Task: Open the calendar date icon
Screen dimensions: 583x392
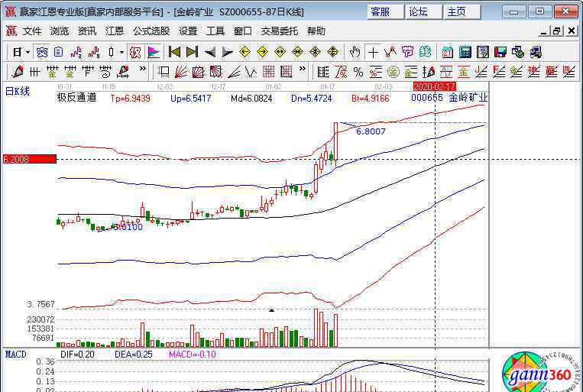Action: coord(446,52)
